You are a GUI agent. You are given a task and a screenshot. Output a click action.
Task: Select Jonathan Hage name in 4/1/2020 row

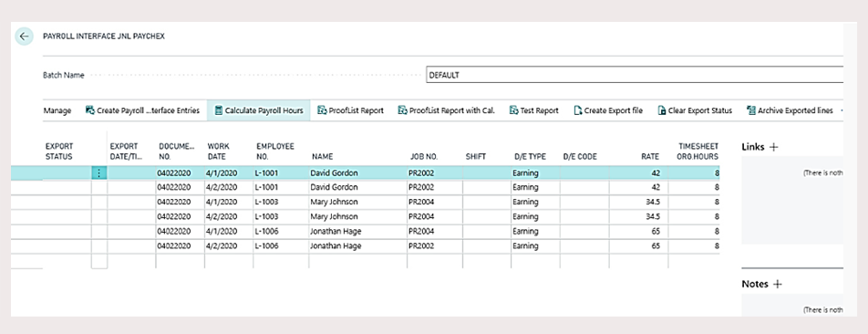(x=336, y=232)
